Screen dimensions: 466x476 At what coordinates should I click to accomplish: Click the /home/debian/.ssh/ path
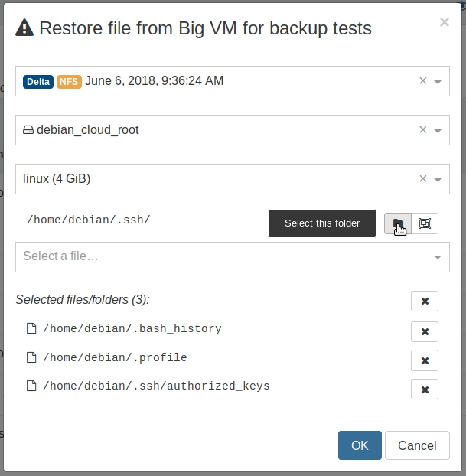pyautogui.click(x=89, y=220)
